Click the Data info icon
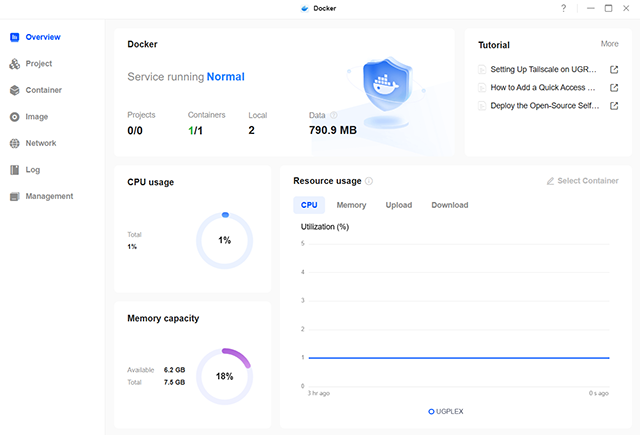The width and height of the screenshot is (640, 435). (334, 115)
